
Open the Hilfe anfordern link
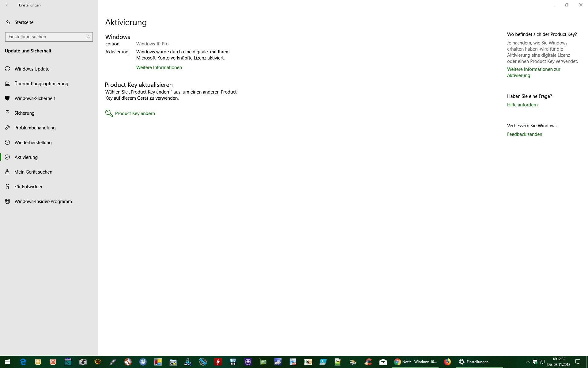coord(522,105)
